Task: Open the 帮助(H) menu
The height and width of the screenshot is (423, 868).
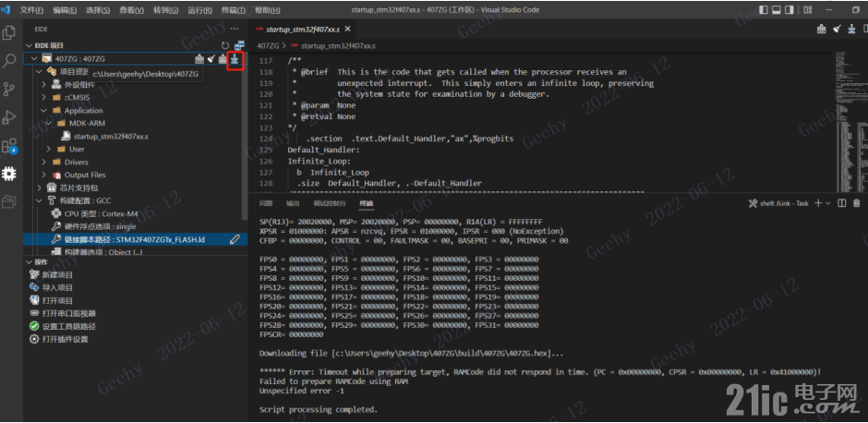Action: [268, 10]
